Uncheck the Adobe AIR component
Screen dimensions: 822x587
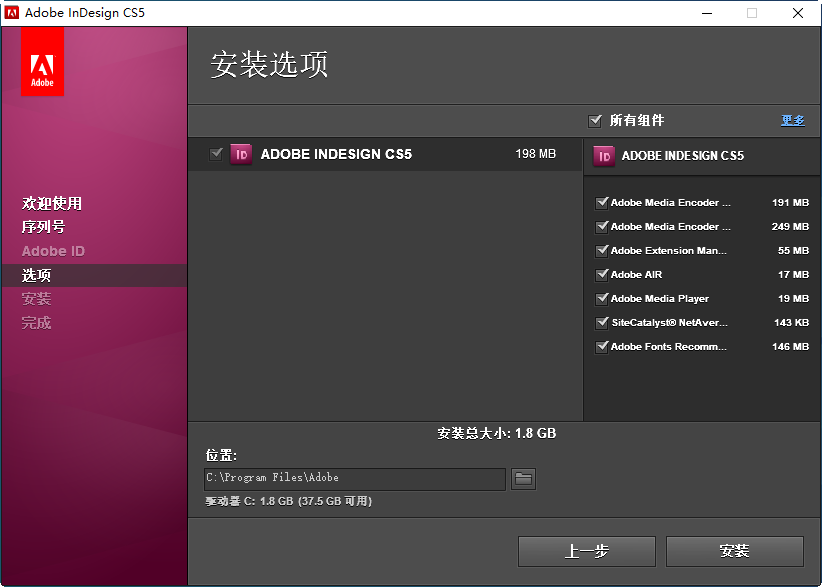coord(602,275)
